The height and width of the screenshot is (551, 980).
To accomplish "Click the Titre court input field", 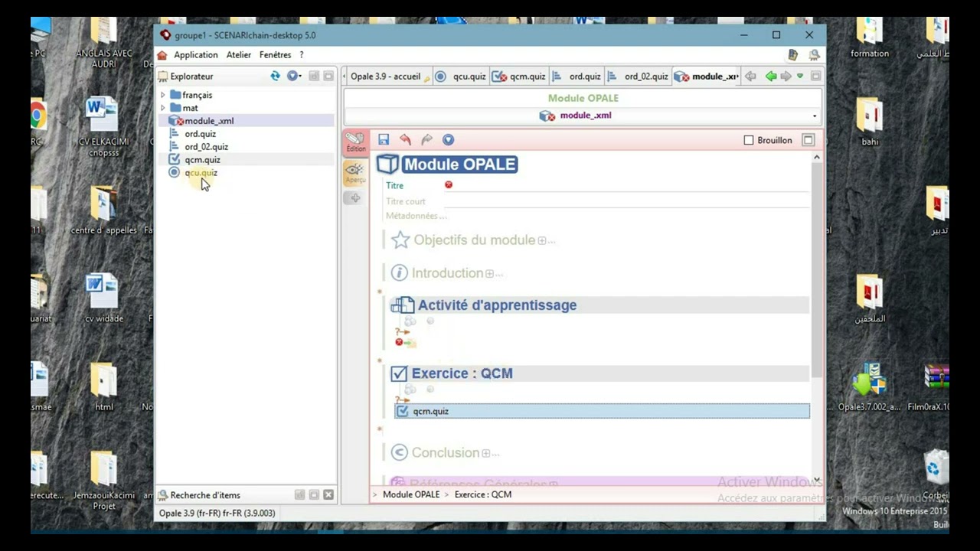I will coord(626,201).
